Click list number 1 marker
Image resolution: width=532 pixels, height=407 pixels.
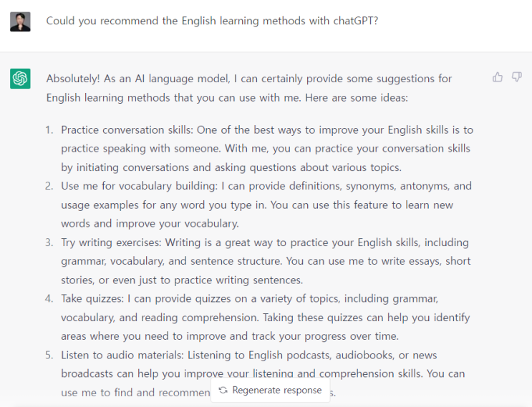49,130
